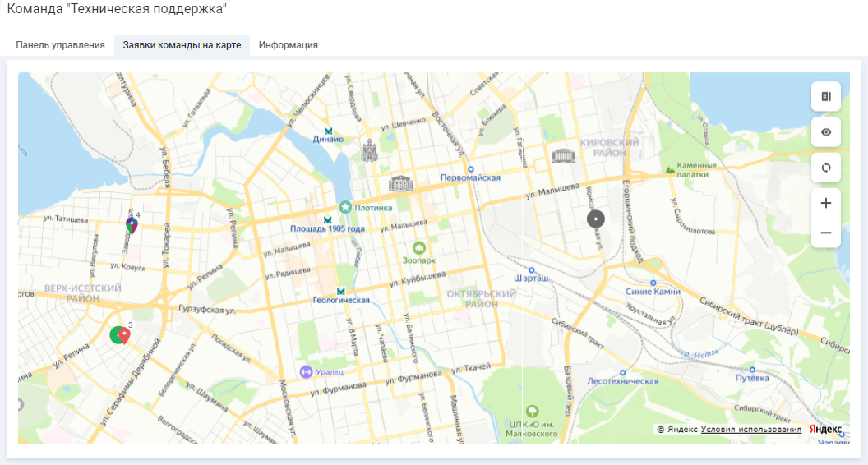
Task: Click the multicolor cluster marker labeled 4
Action: tap(132, 224)
